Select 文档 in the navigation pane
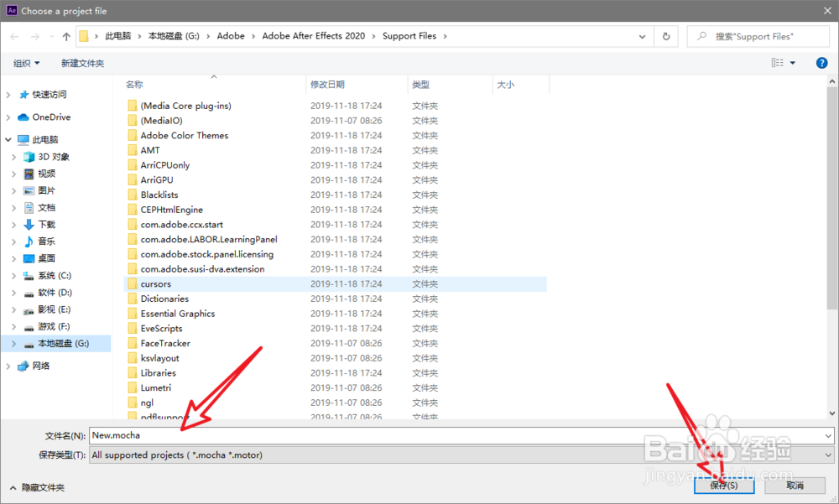 [46, 208]
